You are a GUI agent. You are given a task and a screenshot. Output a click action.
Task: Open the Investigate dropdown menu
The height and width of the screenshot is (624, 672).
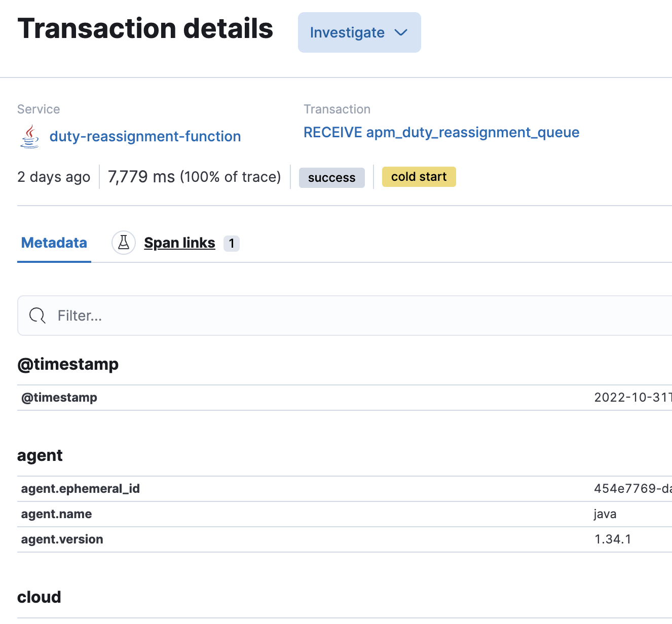coord(359,32)
